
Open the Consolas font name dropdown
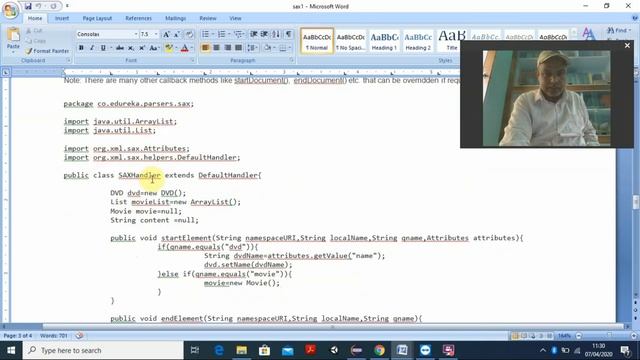(136, 35)
